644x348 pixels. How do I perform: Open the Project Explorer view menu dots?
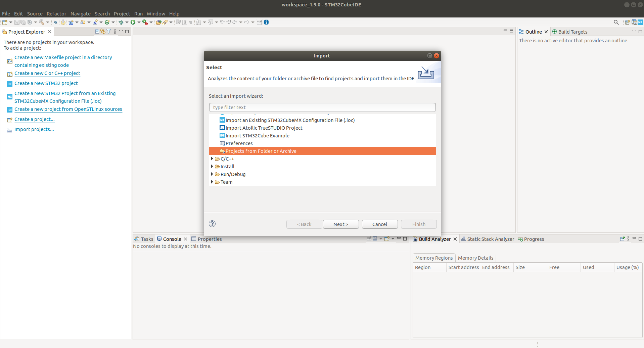click(x=115, y=32)
